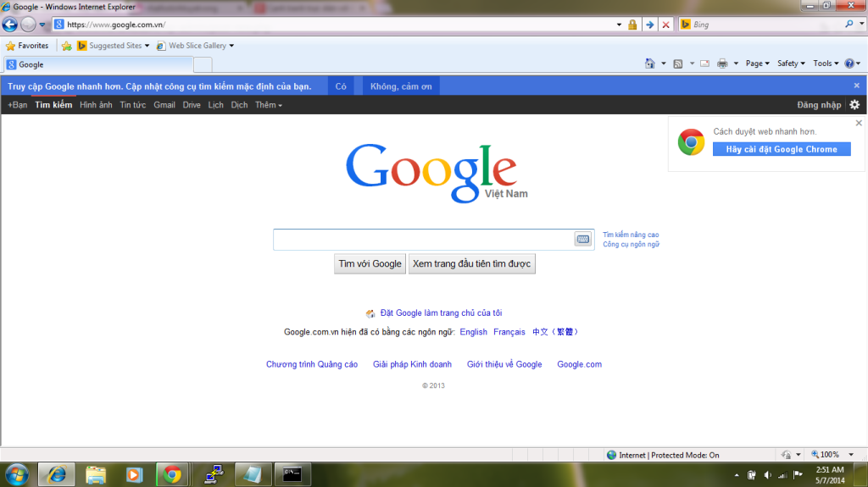Open the Safety menu
The height and width of the screenshot is (487, 868).
pyautogui.click(x=791, y=64)
